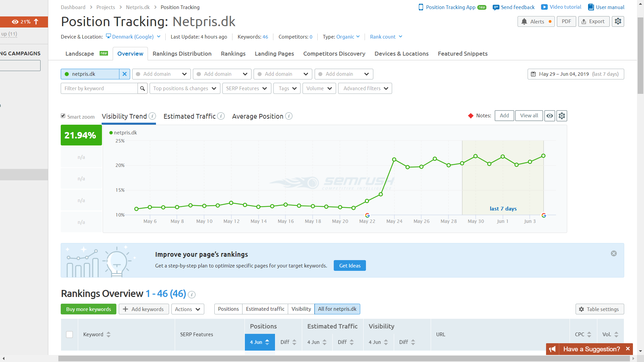Switch to Rankings Distribution tab
The width and height of the screenshot is (644, 362).
point(182,54)
